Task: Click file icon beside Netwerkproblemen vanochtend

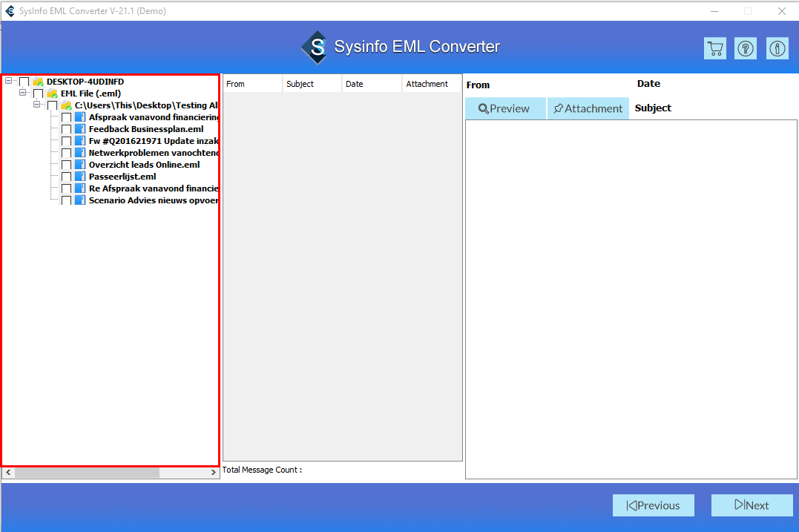Action: point(80,153)
